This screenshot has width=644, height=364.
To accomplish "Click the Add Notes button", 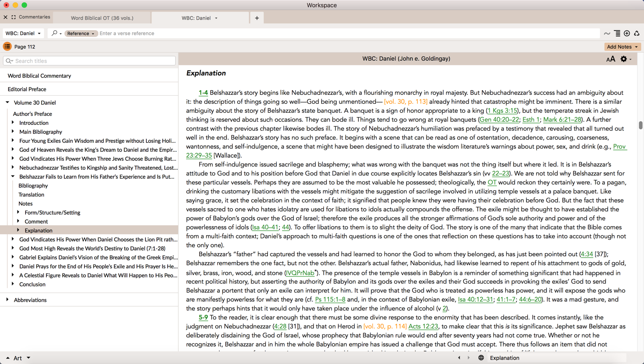I will (622, 47).
